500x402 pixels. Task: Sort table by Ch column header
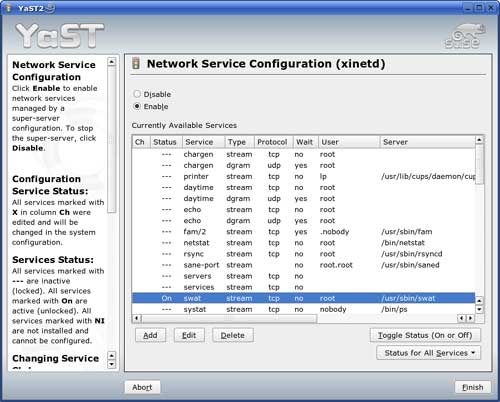(141, 142)
